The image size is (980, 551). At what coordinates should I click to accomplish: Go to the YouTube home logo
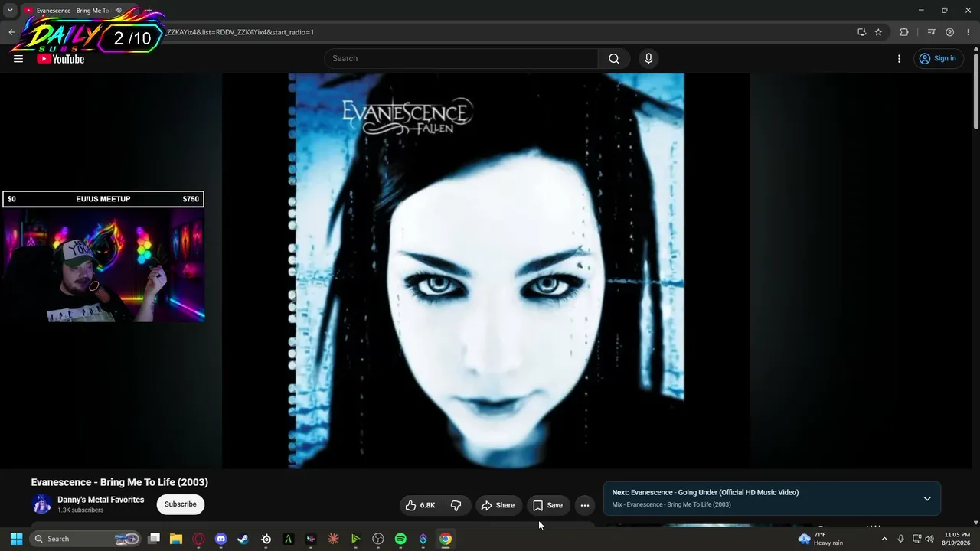(x=60, y=59)
